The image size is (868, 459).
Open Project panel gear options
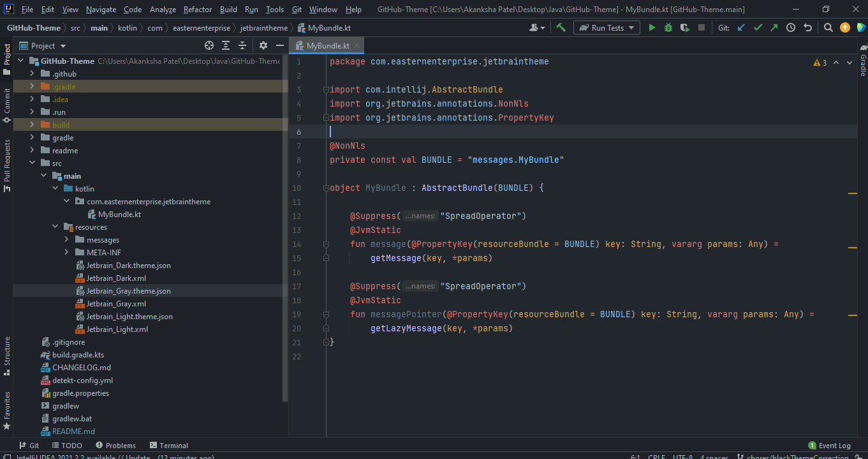[263, 45]
